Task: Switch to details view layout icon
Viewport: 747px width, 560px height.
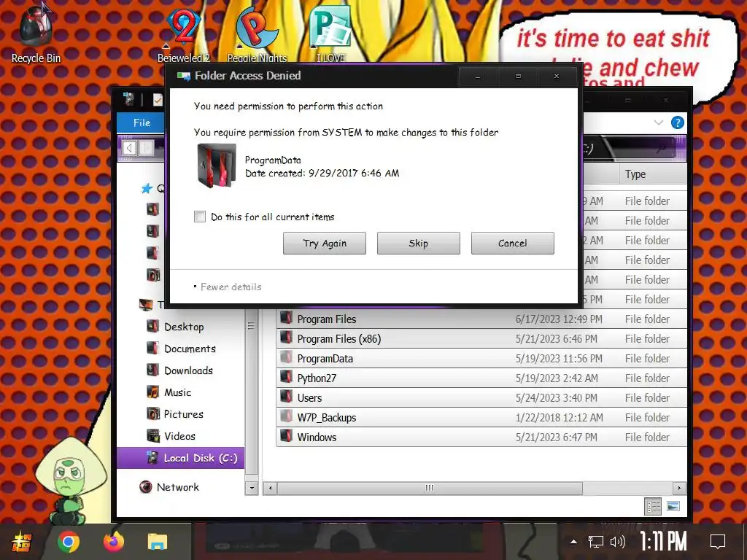Action: (653, 506)
